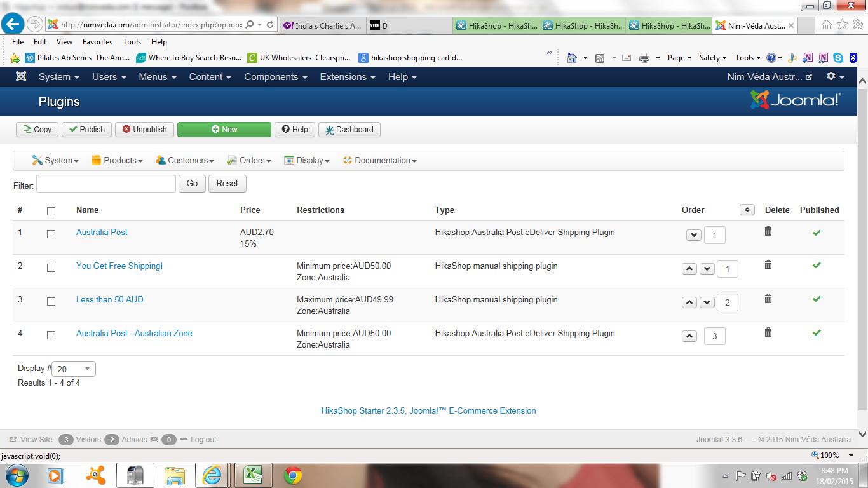Delete the Less than 50 AUD plugin

point(768,299)
